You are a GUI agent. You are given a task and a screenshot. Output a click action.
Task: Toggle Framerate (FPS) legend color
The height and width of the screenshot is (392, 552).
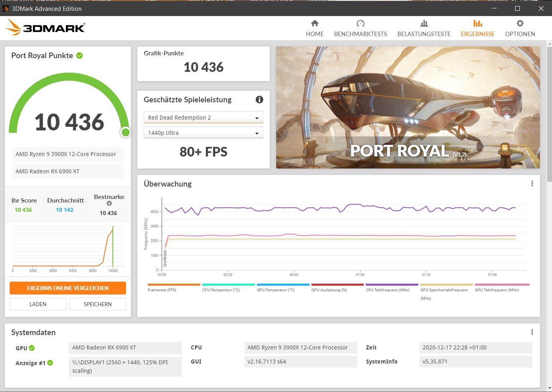click(174, 284)
